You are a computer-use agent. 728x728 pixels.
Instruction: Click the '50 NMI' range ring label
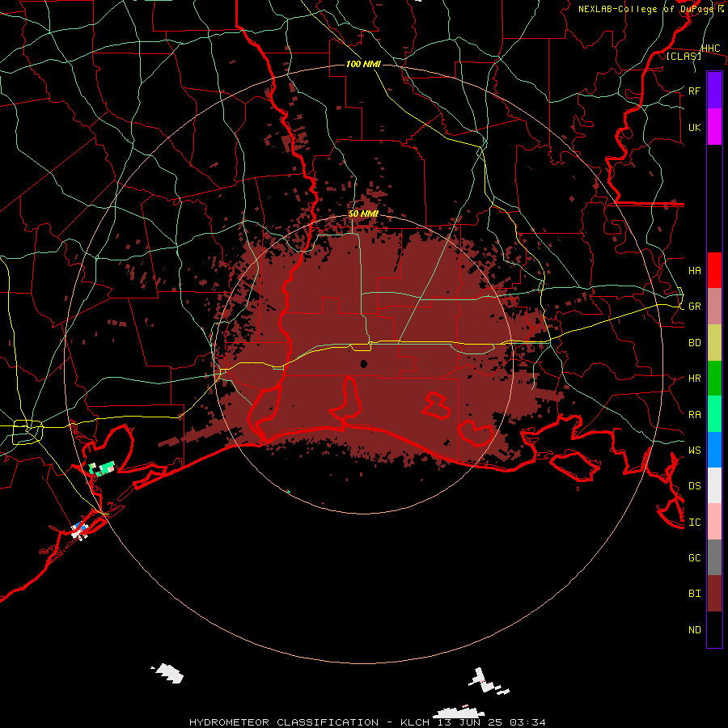(363, 214)
